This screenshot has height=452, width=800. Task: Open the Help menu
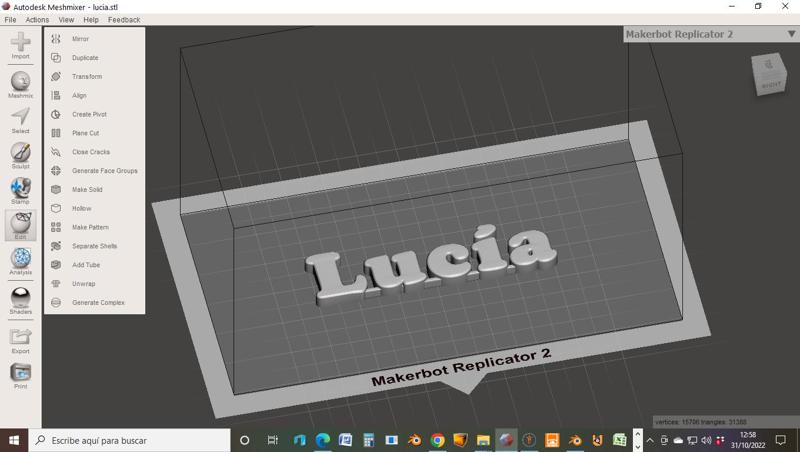click(91, 19)
